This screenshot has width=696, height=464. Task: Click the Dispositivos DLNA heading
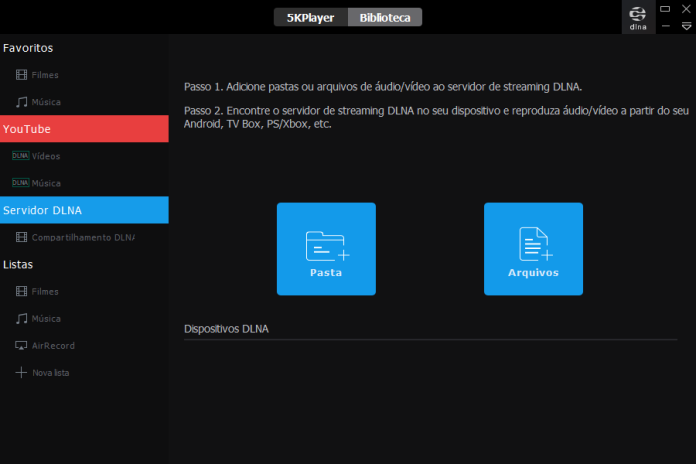(x=226, y=329)
